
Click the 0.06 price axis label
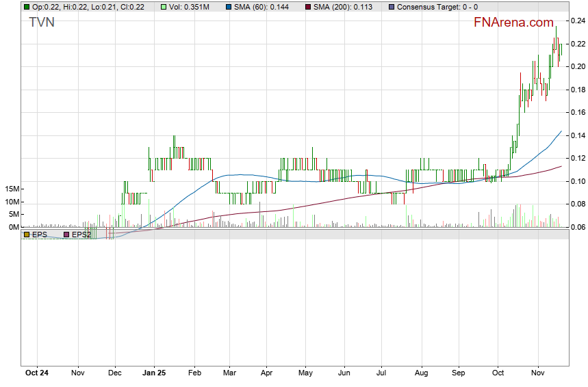click(x=577, y=227)
